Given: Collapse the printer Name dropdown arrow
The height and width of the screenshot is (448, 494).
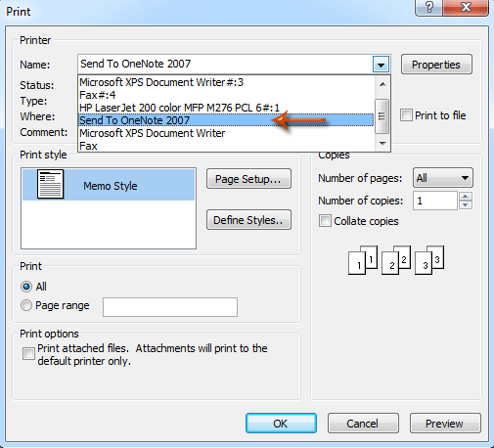Looking at the screenshot, I should click(381, 65).
